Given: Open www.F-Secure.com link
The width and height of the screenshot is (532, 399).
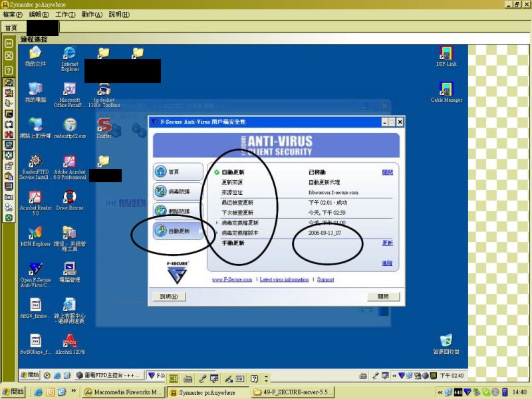Looking at the screenshot, I should [x=232, y=279].
